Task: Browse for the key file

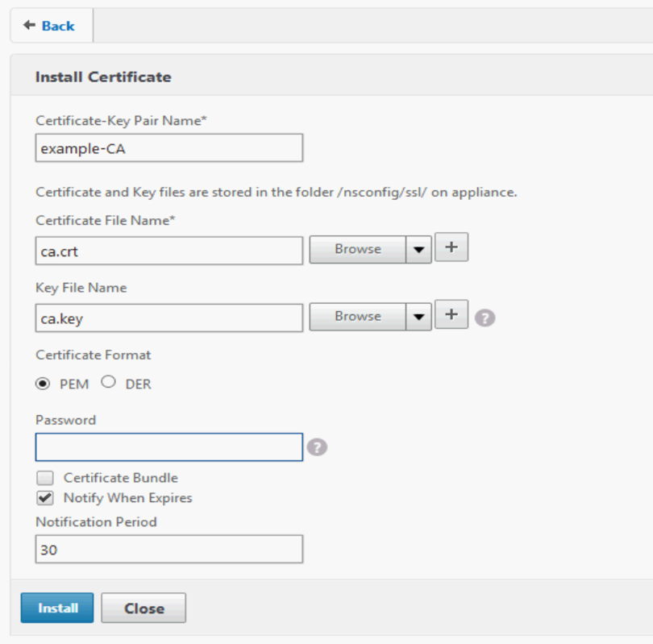Action: (357, 317)
